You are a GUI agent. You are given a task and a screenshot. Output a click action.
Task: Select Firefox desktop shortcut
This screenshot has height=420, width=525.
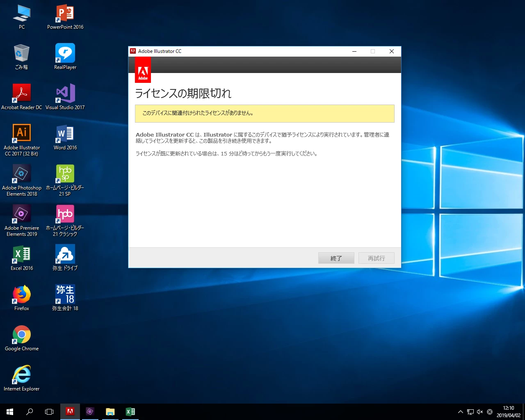click(x=22, y=298)
